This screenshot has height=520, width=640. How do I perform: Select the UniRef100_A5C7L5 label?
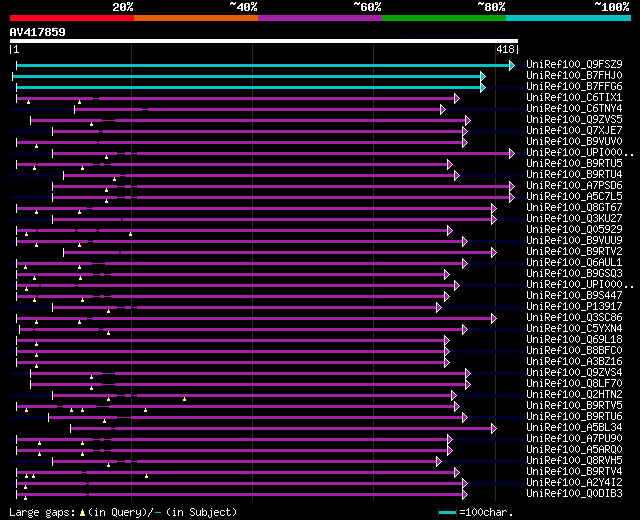tap(574, 196)
